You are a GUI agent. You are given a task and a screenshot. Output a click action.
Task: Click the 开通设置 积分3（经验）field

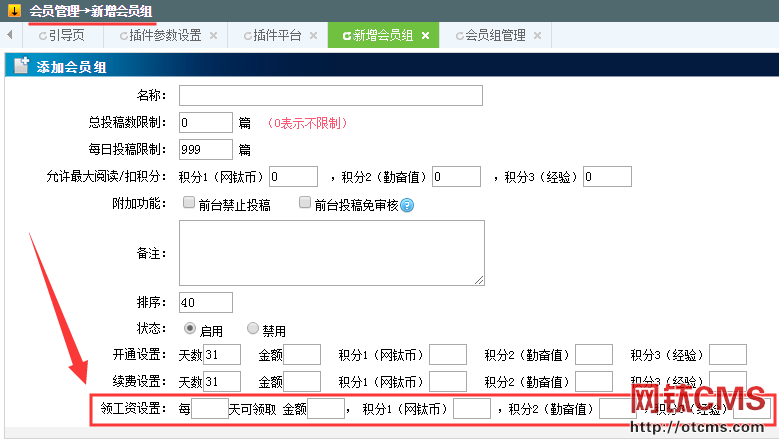click(728, 355)
